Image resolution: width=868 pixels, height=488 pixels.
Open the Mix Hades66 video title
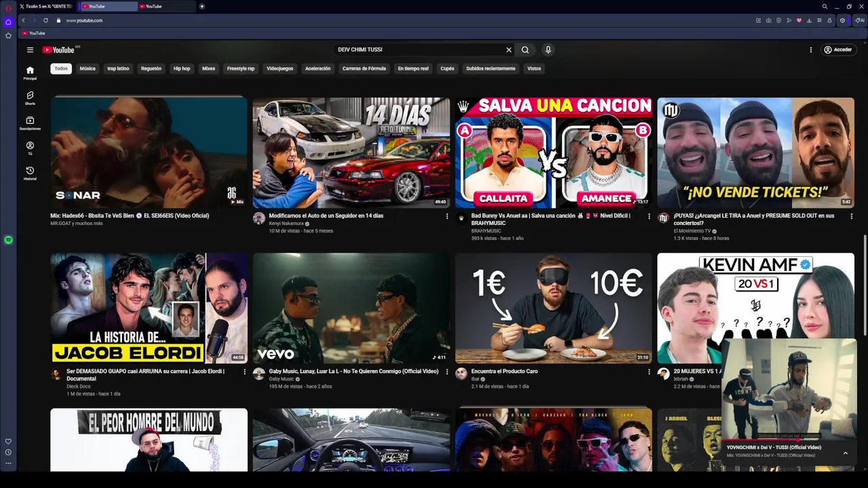coord(130,216)
